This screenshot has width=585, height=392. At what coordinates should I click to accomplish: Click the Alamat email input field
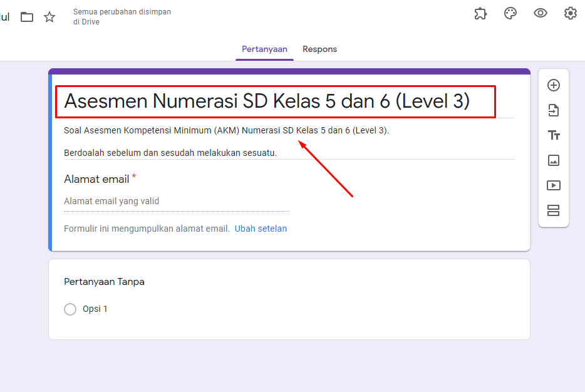175,200
